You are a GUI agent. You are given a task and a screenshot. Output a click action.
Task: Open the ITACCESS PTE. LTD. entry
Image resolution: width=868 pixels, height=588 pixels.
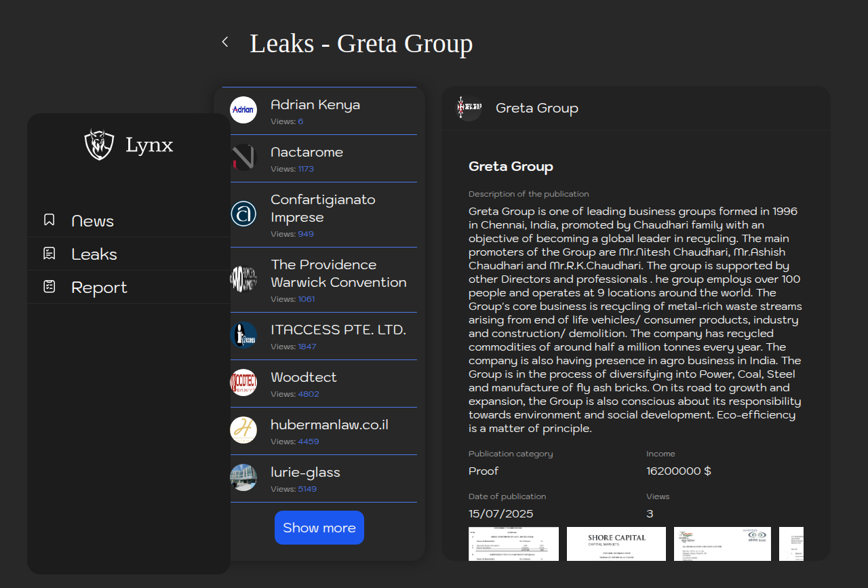[x=319, y=336]
